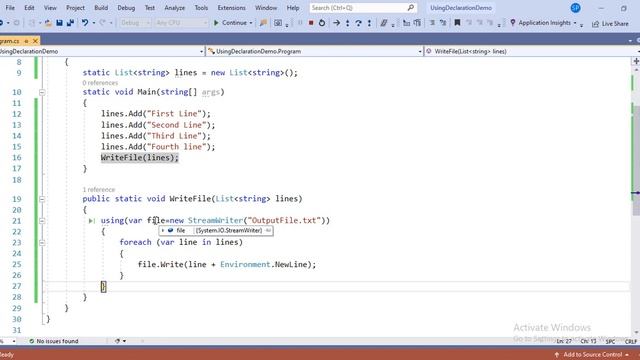Click the Step Over icon
Image resolution: width=640 pixels, height=360 pixels.
coord(358,23)
